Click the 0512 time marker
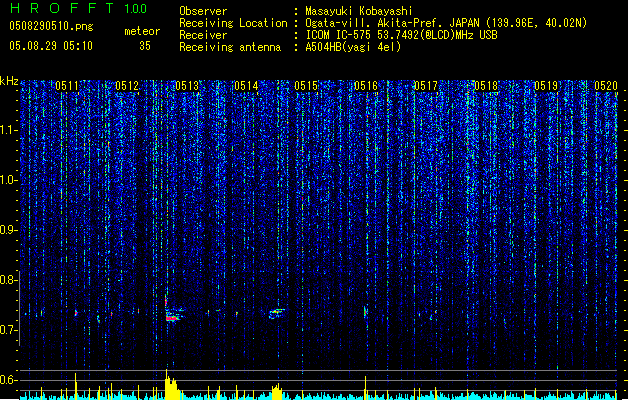 point(127,86)
